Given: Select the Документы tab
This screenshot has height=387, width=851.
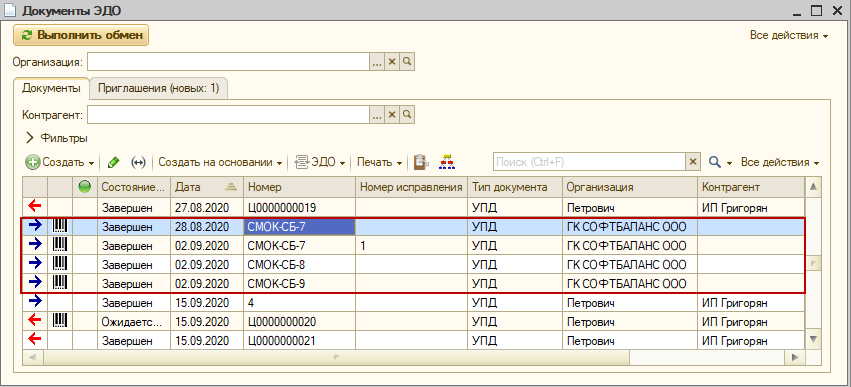Looking at the screenshot, I should 52,88.
